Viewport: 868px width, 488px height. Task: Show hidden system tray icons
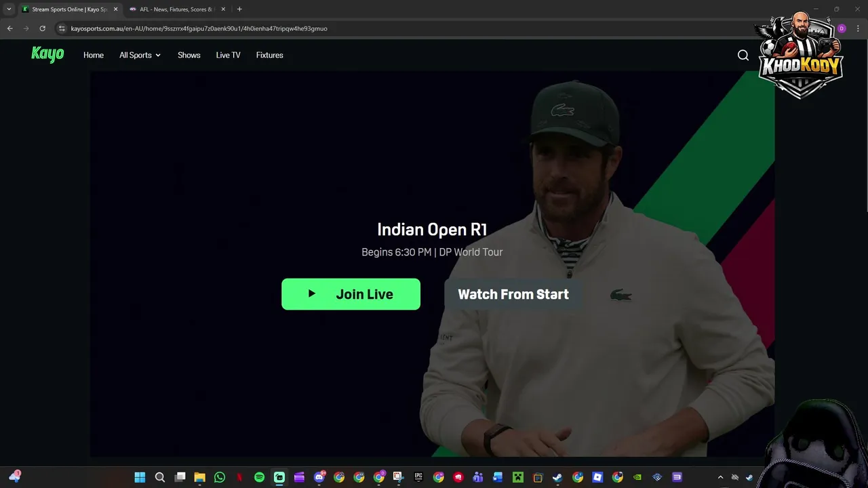(x=720, y=477)
